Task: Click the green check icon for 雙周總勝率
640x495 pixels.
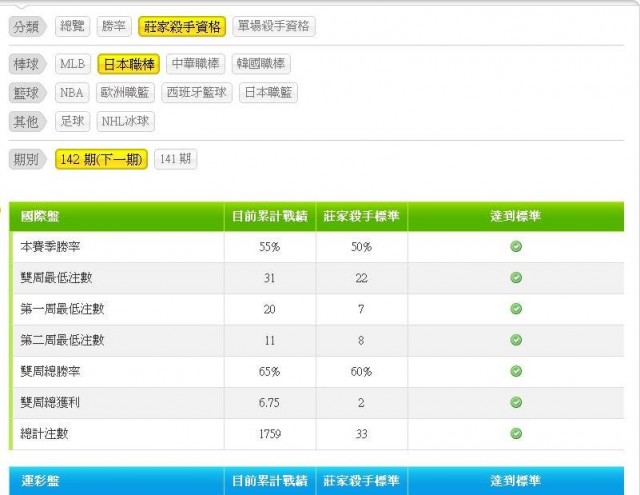Action: click(x=516, y=371)
